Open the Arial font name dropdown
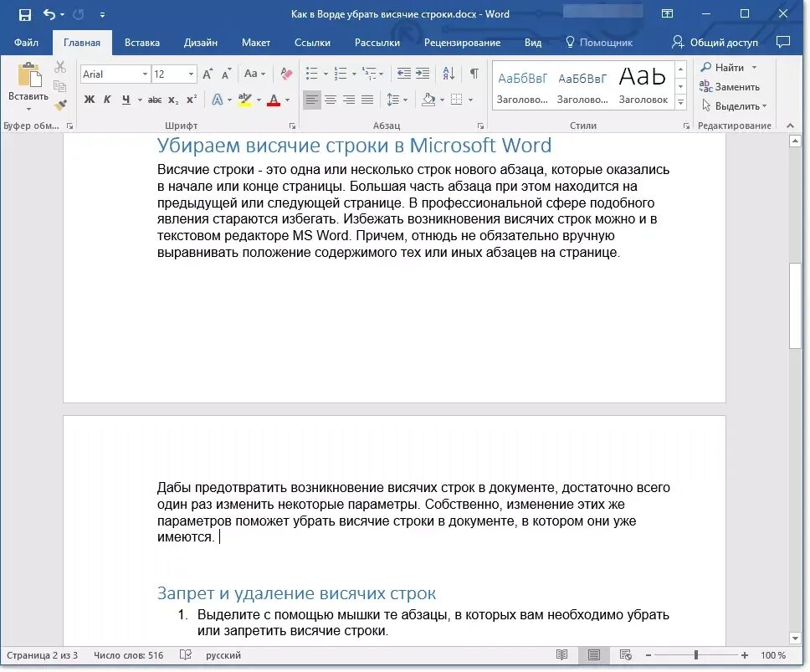This screenshot has height=672, width=810. (x=145, y=74)
